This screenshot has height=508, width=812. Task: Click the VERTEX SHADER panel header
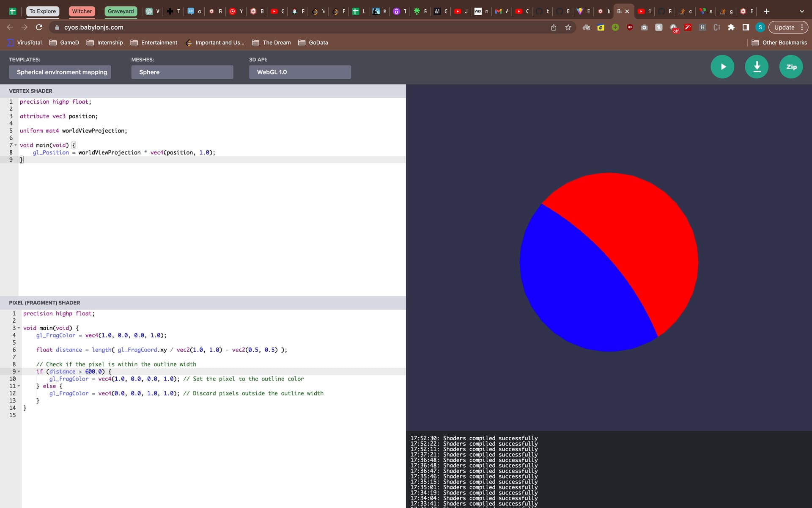(x=203, y=91)
